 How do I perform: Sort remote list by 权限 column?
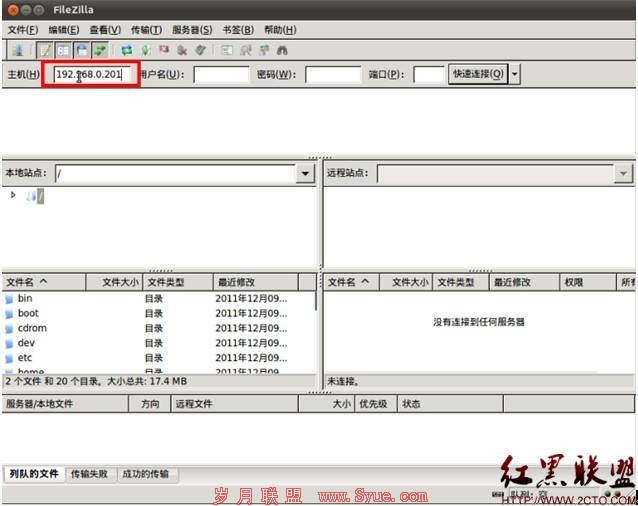tap(588, 282)
